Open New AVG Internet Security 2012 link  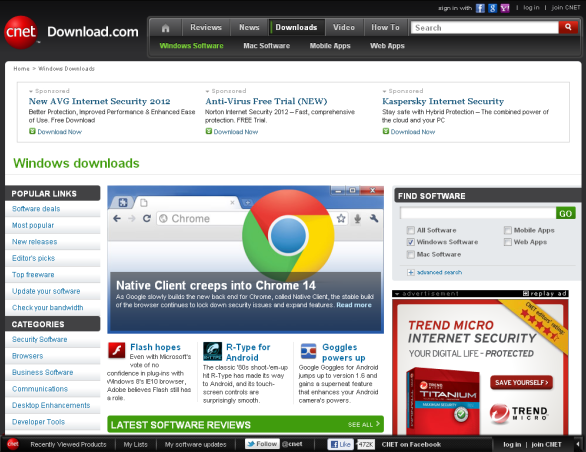coord(99,101)
